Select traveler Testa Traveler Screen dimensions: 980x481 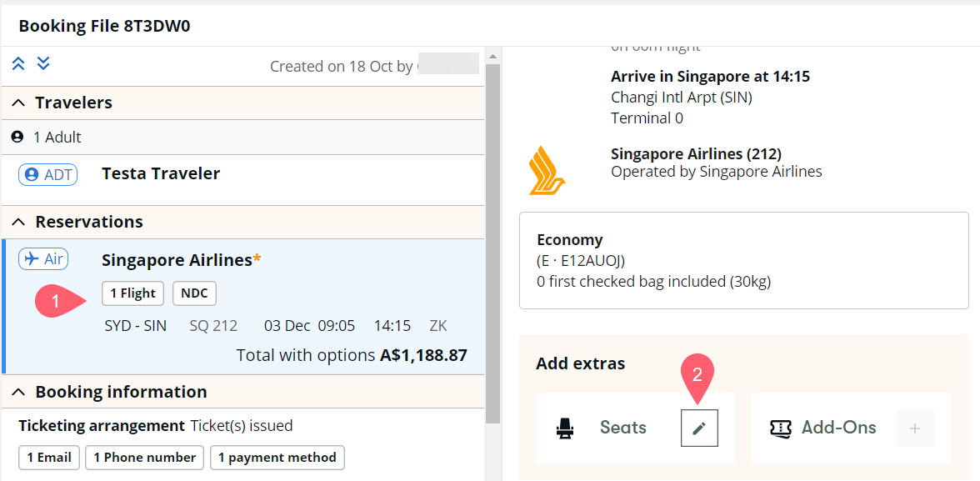(161, 174)
